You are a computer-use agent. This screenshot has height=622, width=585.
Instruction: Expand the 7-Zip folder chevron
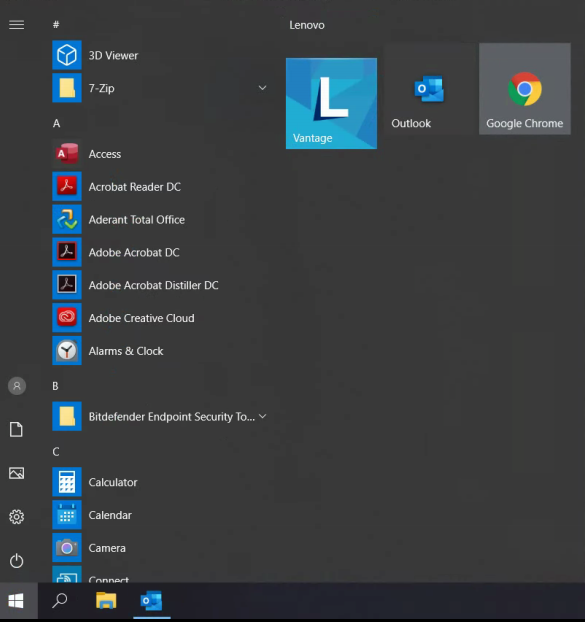coord(263,87)
